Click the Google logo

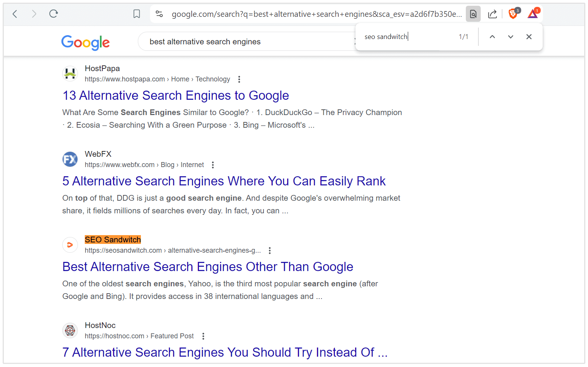click(85, 43)
